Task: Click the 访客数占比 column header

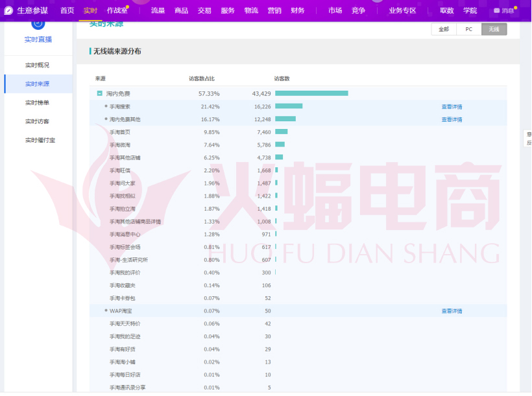Action: click(x=202, y=78)
